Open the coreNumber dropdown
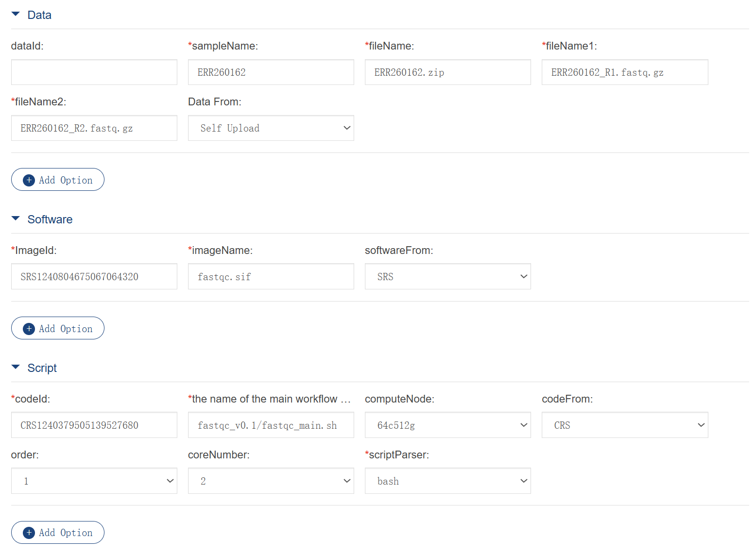This screenshot has height=555, width=756. [x=271, y=481]
